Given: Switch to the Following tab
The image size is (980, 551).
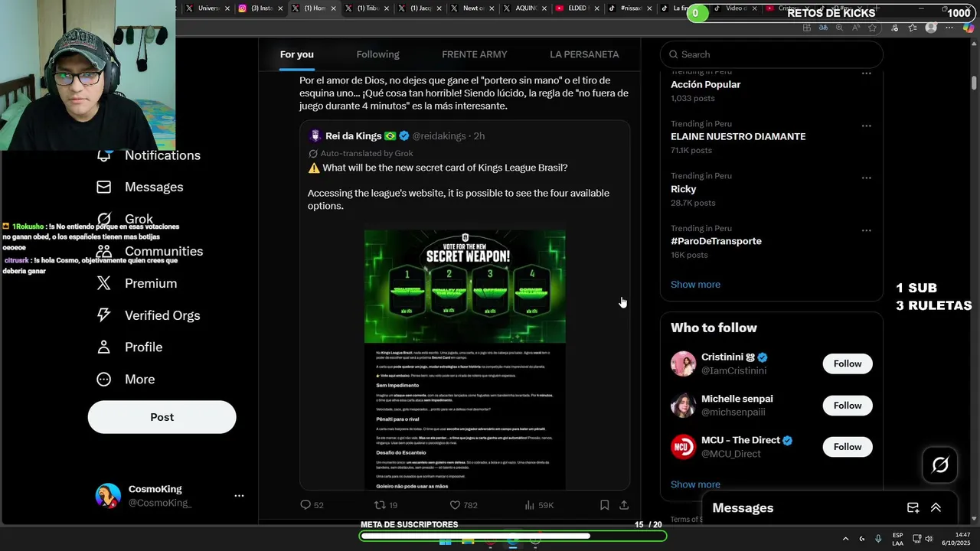Looking at the screenshot, I should tap(377, 54).
